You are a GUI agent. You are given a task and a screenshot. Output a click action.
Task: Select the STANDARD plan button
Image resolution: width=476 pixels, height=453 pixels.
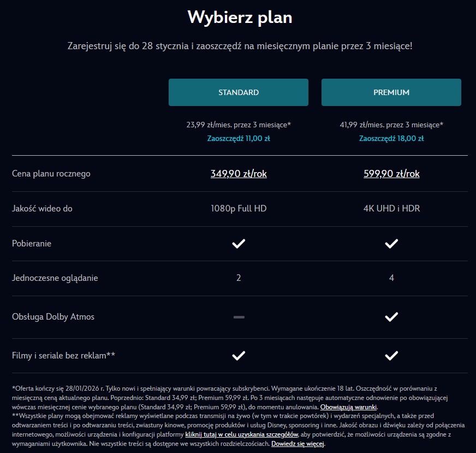click(x=238, y=92)
